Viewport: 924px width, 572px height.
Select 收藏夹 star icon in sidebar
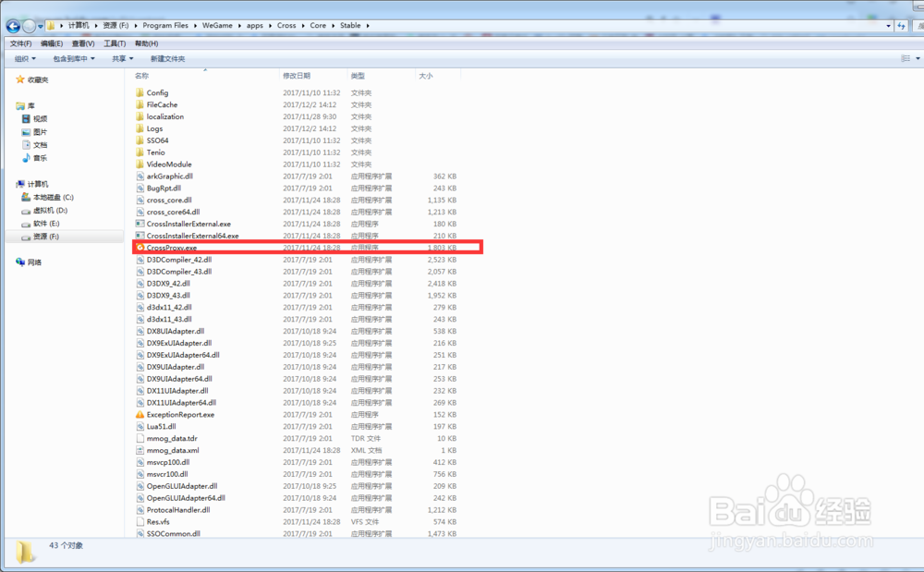(x=20, y=79)
